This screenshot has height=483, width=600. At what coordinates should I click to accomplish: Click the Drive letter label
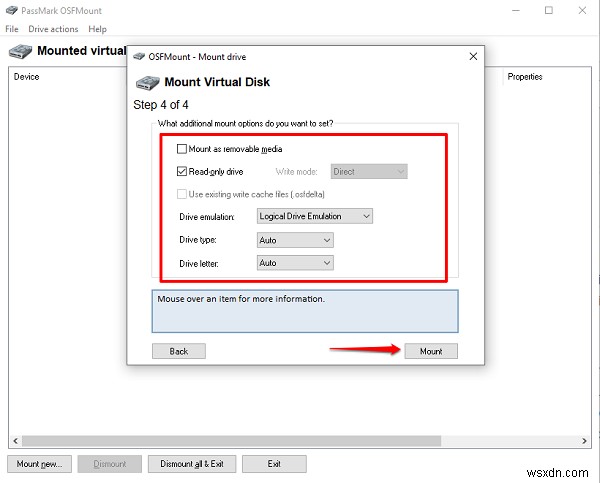pos(199,264)
